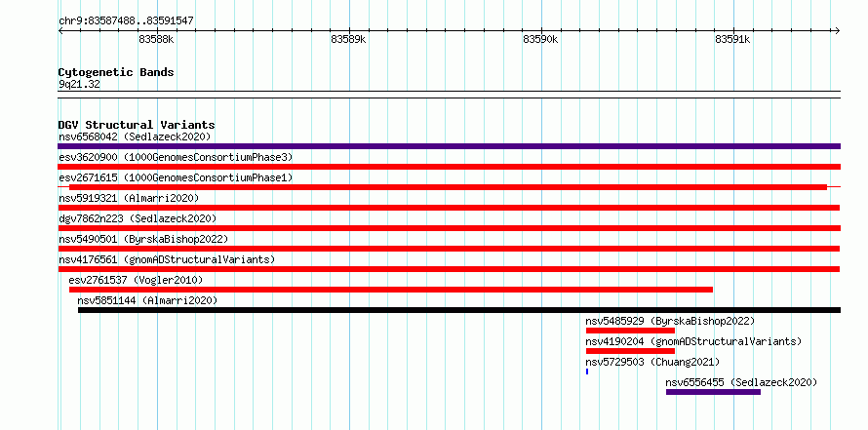
Task: Click the 83590k ruler tick label
Action: [540, 39]
